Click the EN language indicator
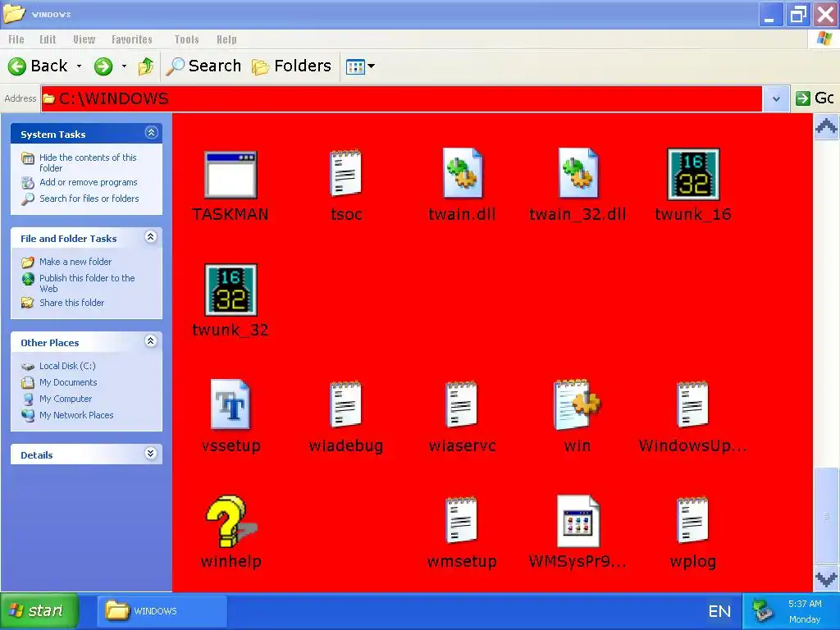The height and width of the screenshot is (630, 840). pyautogui.click(x=719, y=611)
